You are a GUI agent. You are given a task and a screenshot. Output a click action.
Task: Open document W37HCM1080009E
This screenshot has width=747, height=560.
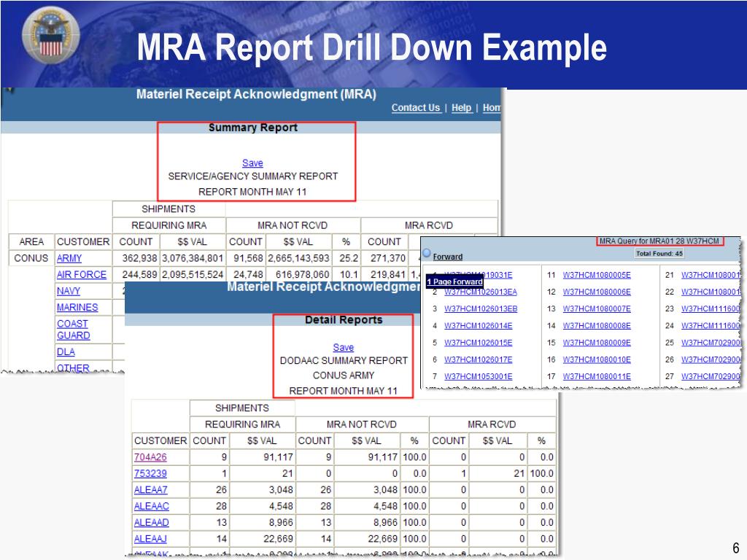coord(597,343)
